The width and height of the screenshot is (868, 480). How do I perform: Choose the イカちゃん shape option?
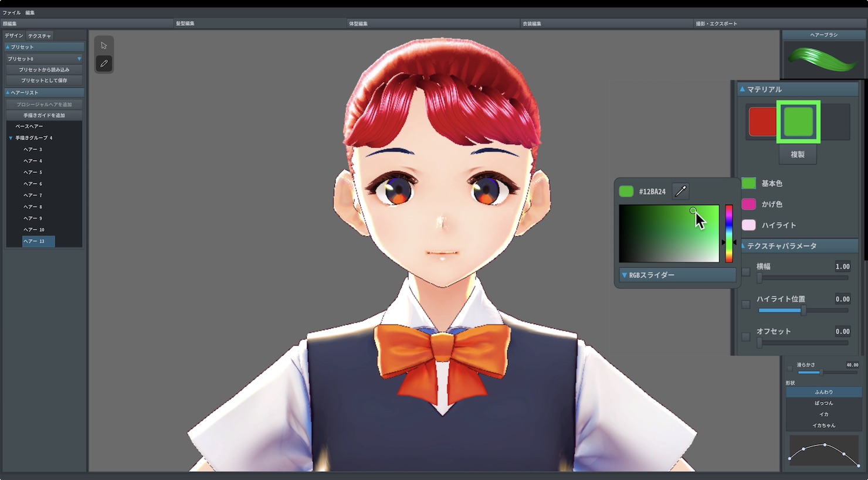[x=823, y=425]
